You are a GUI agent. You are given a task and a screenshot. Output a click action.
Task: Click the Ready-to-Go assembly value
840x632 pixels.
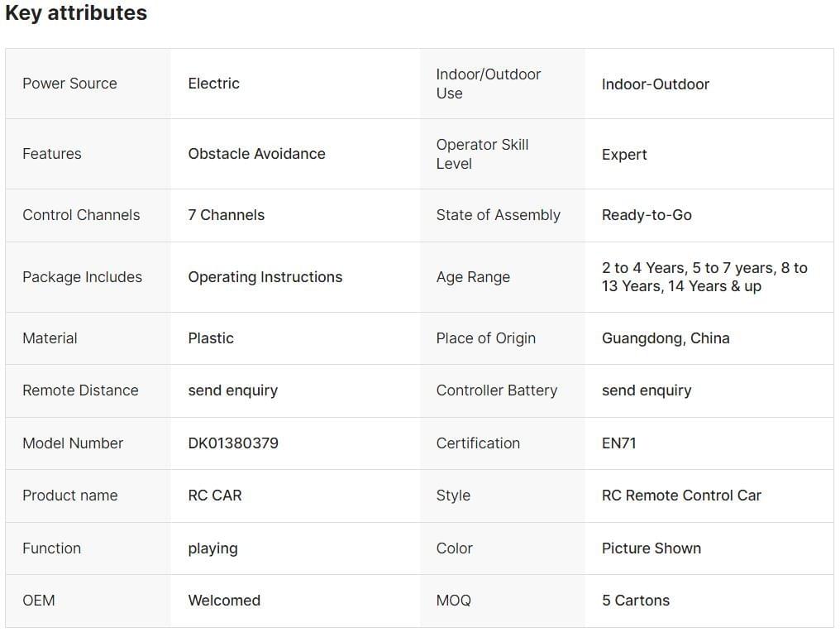pos(647,215)
